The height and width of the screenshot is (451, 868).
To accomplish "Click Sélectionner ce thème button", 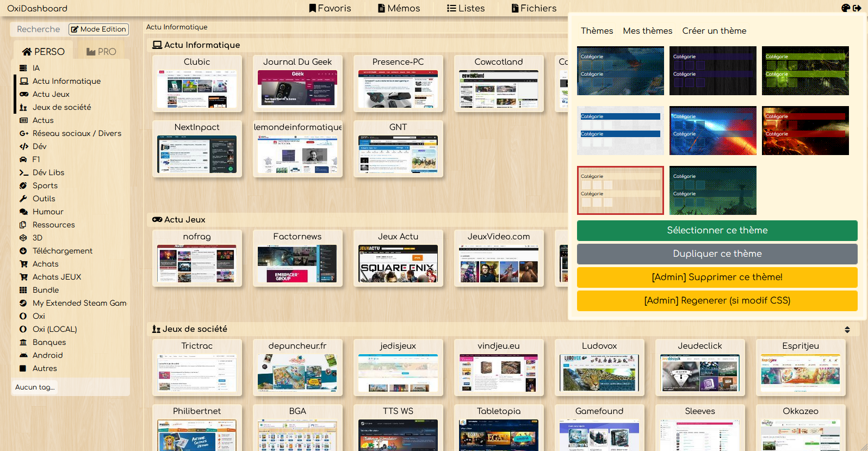I will (717, 230).
